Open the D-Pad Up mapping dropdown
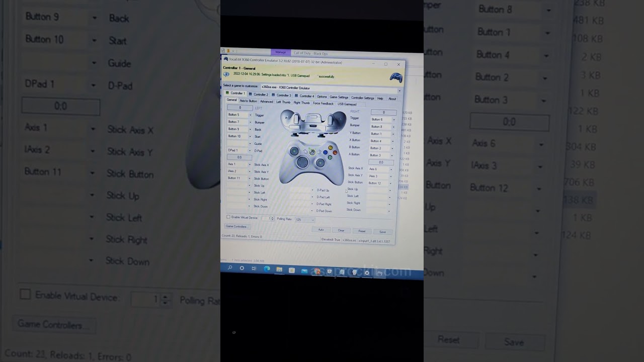Viewport: 644px width, 362px height. [x=302, y=190]
